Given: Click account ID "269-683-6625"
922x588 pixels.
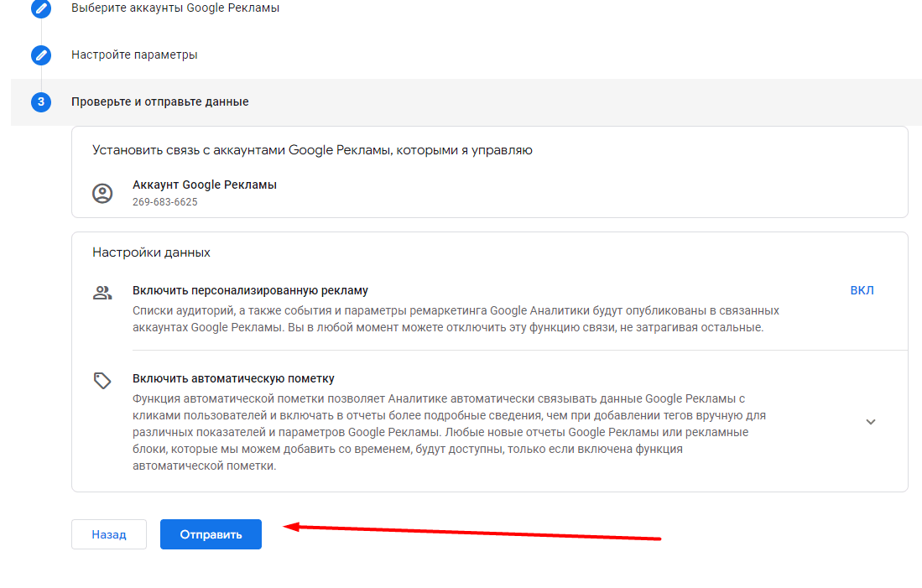Looking at the screenshot, I should pos(164,201).
